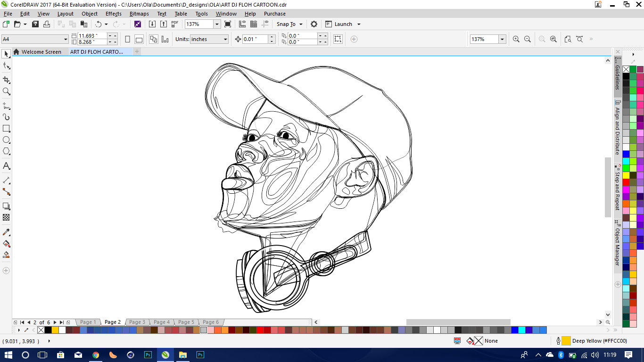644x362 pixels.
Task: Select the Crop tool
Action: 6,80
